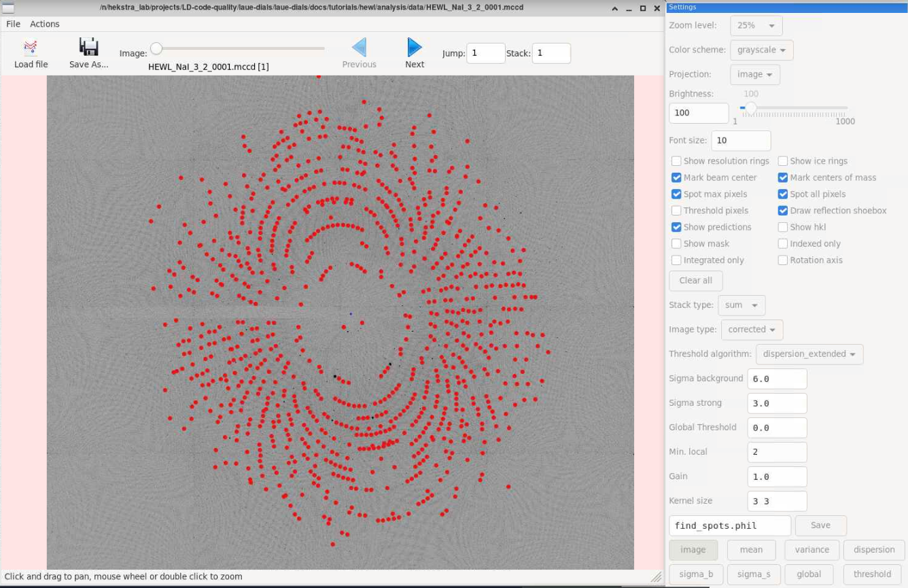Select the sigma_s display button

(754, 574)
